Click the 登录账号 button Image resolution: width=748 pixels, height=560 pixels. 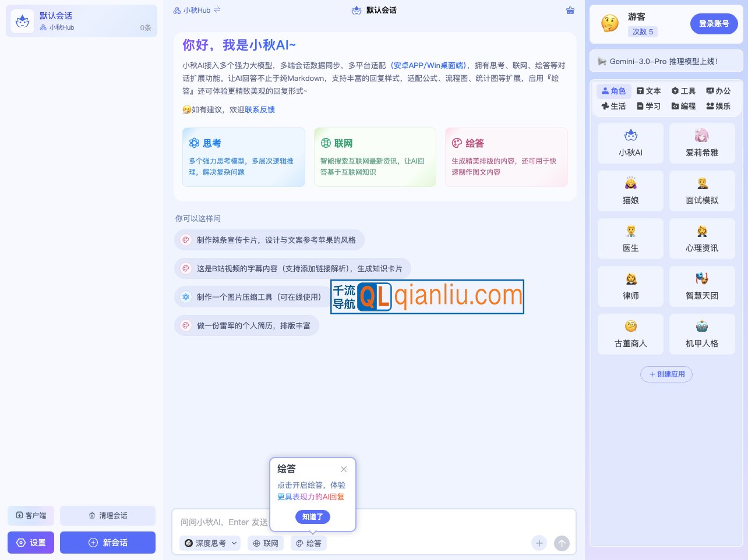714,24
